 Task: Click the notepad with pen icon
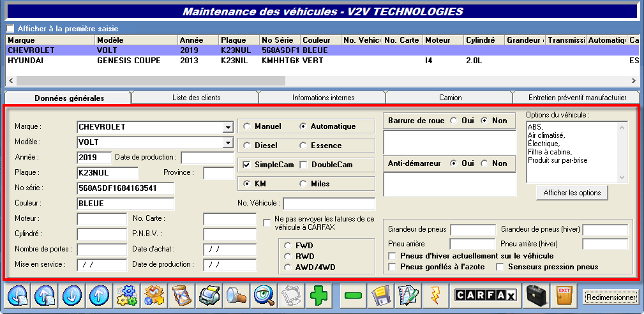click(x=407, y=295)
